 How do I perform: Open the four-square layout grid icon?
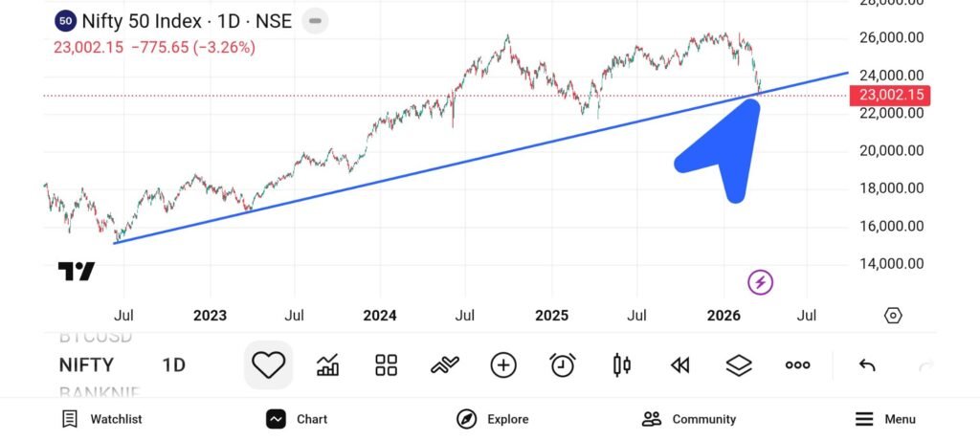[x=387, y=364]
